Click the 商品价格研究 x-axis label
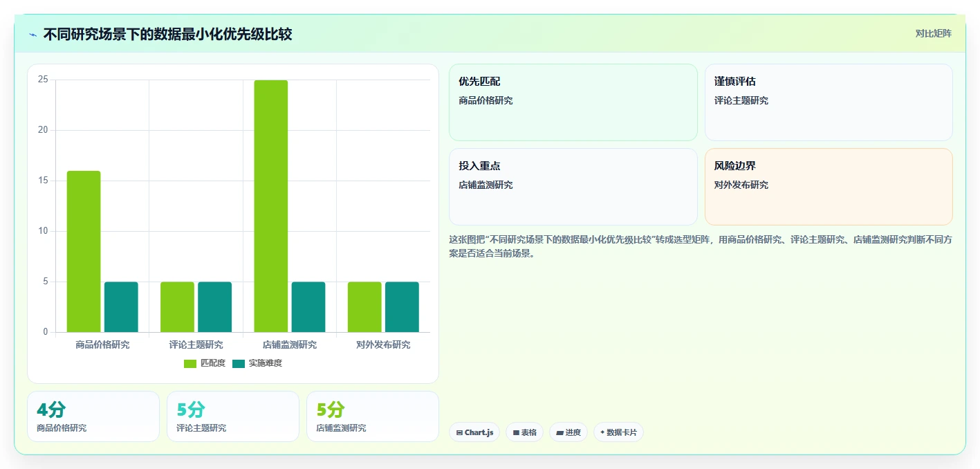Screen dimensions: 980x469 coord(102,344)
